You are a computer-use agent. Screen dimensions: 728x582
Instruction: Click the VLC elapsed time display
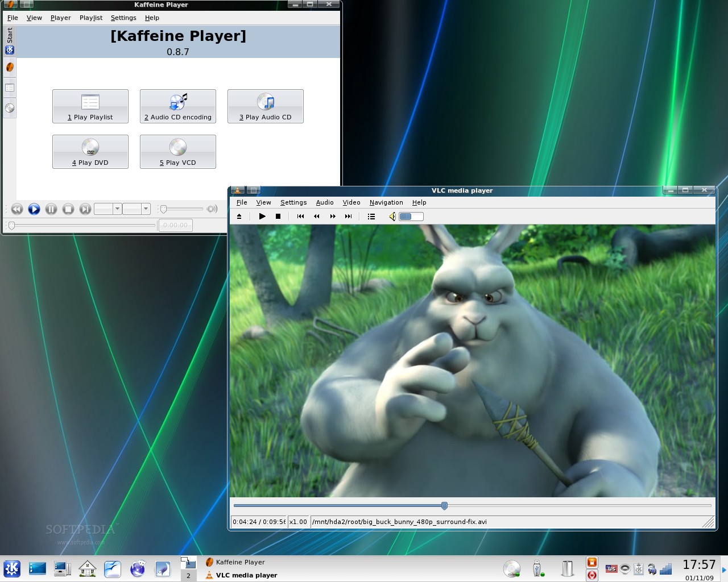(259, 522)
